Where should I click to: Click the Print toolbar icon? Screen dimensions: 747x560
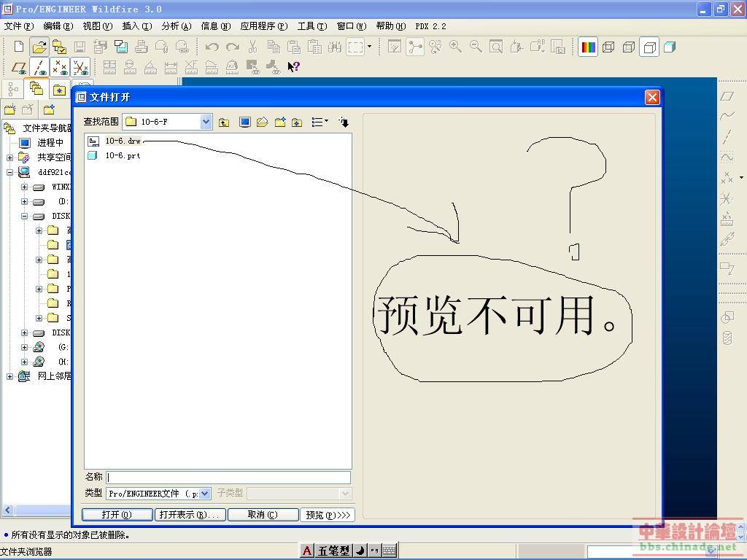click(x=141, y=47)
